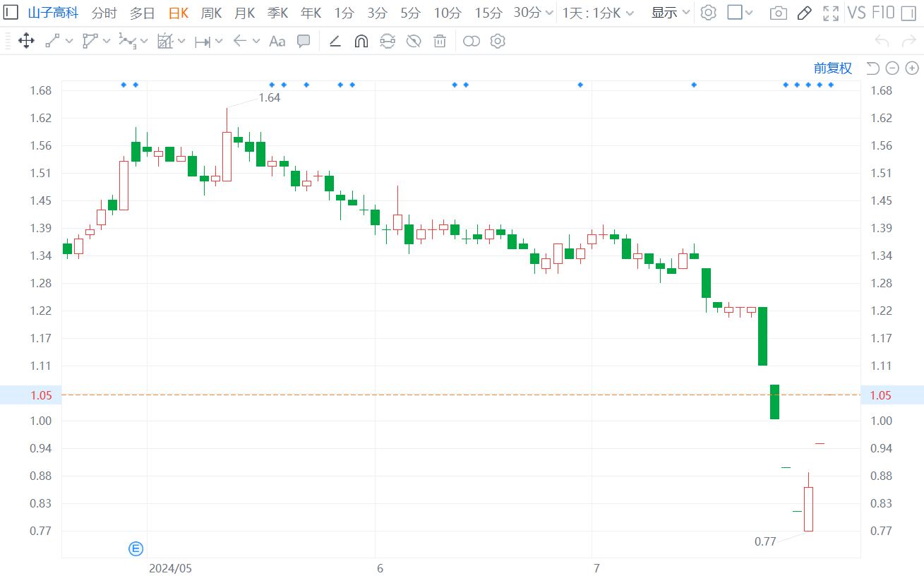Choose the 30分 thirty-minute period
924x583 pixels.
point(527,13)
